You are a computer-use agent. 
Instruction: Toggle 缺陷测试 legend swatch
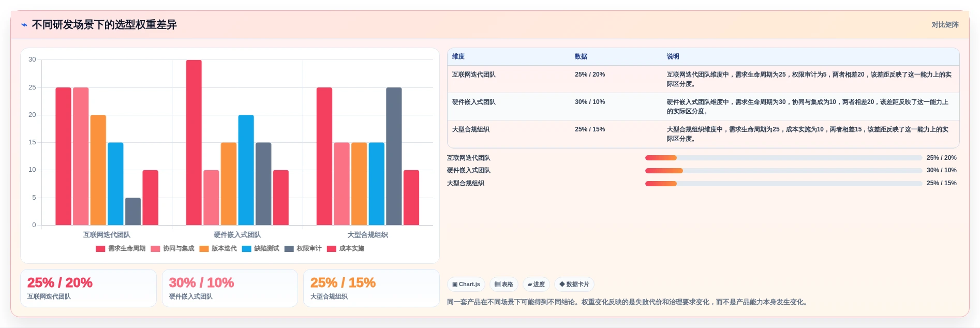point(246,249)
